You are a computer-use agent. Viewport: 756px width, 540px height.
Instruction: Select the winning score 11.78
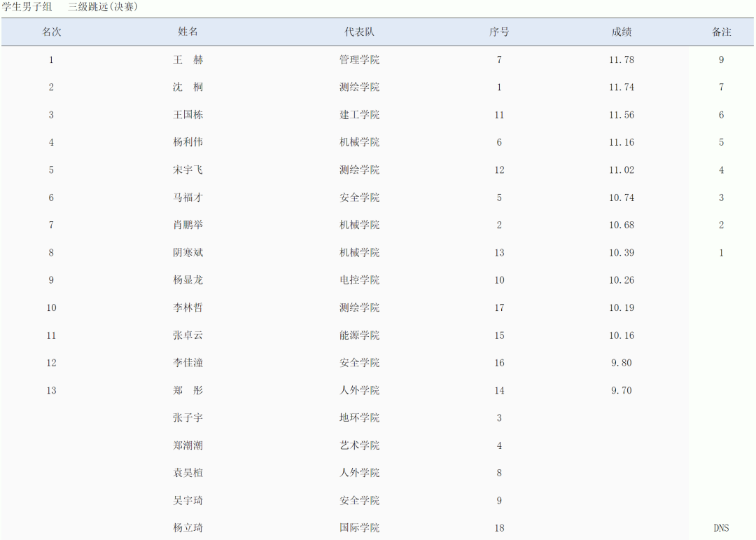point(622,60)
